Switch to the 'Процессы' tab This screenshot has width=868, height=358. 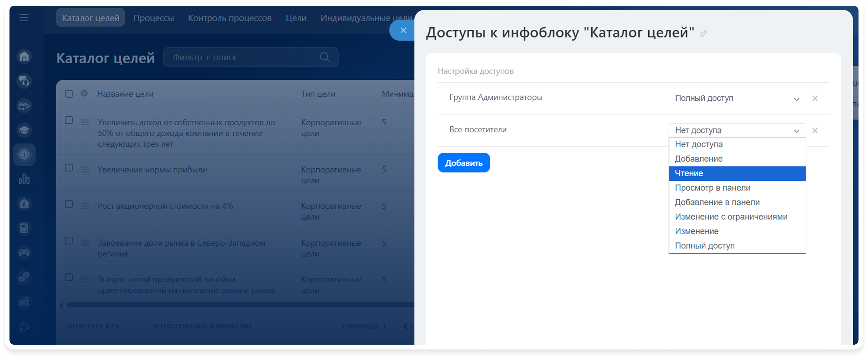point(154,18)
